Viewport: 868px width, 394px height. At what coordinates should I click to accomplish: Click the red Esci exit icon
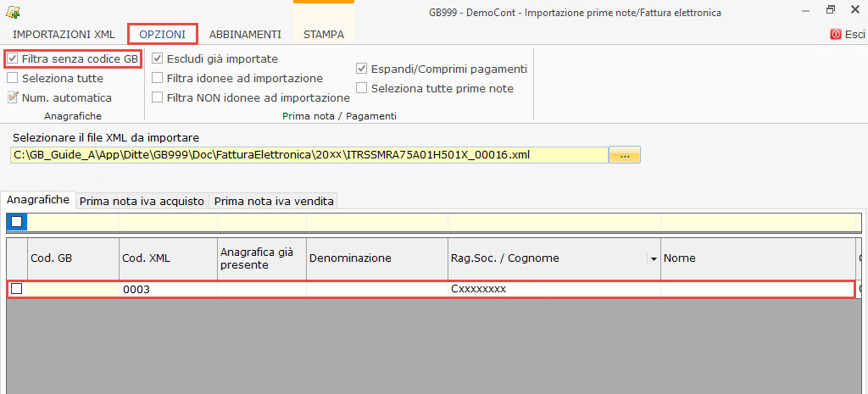pos(836,35)
